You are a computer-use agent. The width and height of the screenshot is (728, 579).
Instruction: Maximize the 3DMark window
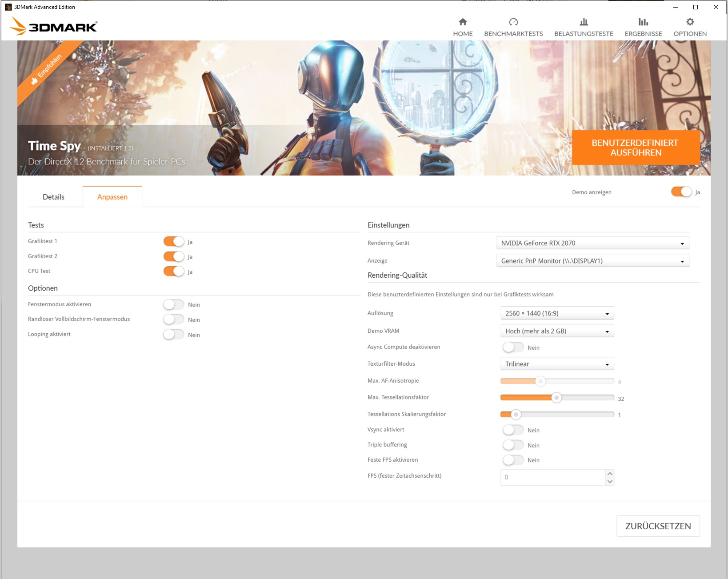696,7
